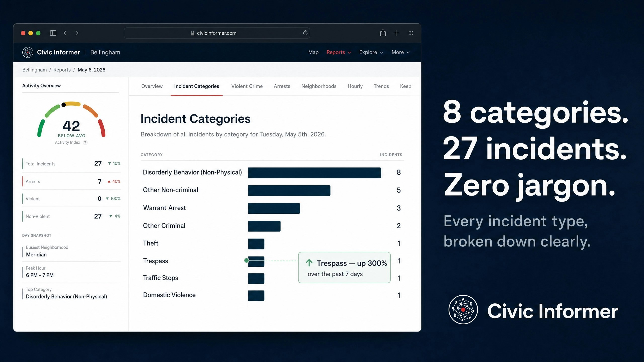Switch to the Overview tab

pos(152,86)
